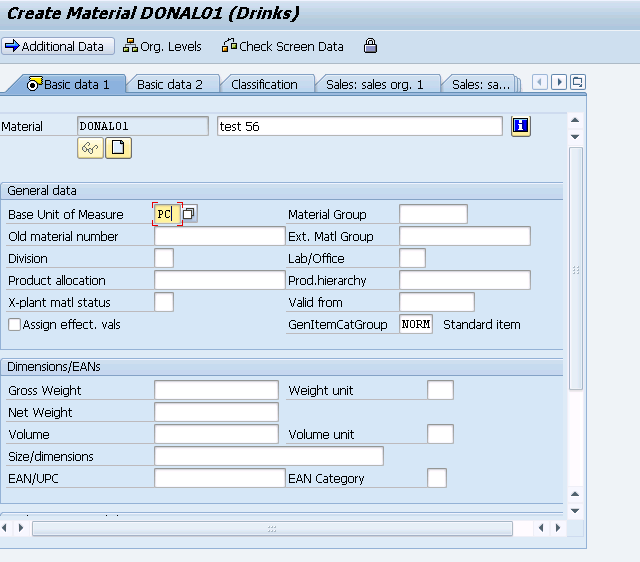Click the EAN Category field
Image resolution: width=640 pixels, height=562 pixels.
(437, 478)
